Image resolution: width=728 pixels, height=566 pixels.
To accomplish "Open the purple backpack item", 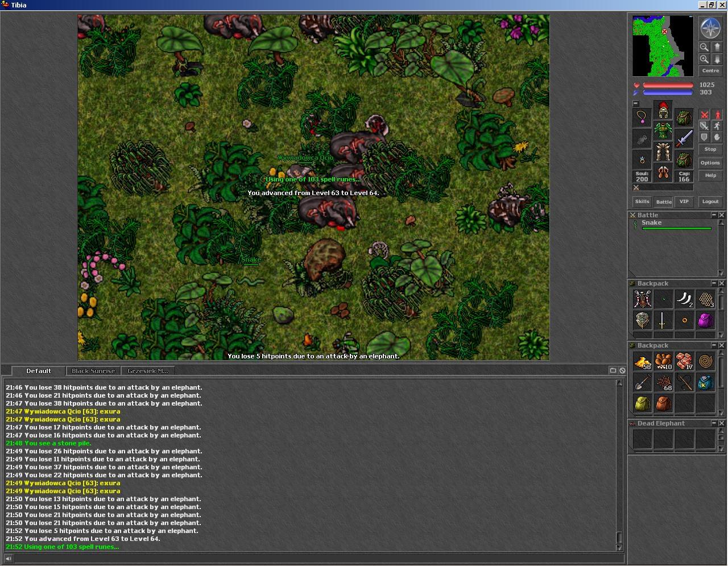I will point(706,320).
